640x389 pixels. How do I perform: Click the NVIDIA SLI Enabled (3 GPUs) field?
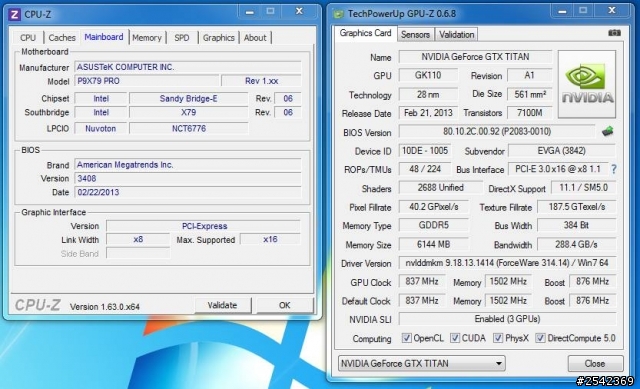(507, 319)
